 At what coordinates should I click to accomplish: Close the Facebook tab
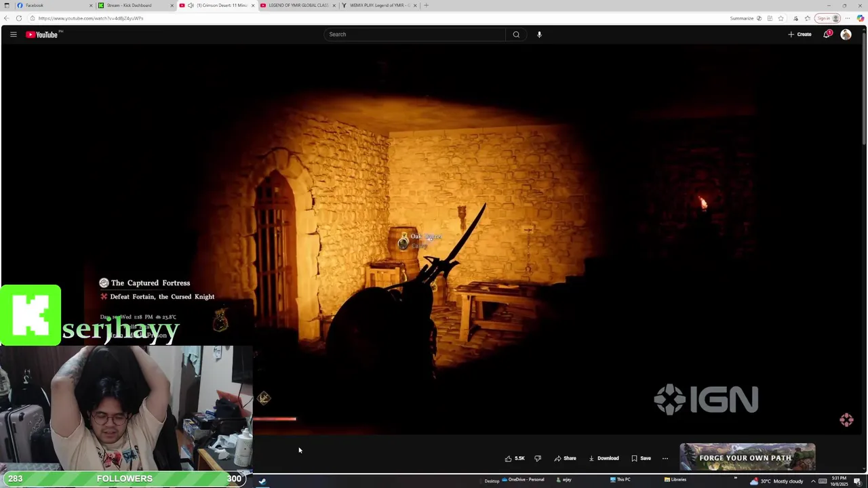(91, 5)
